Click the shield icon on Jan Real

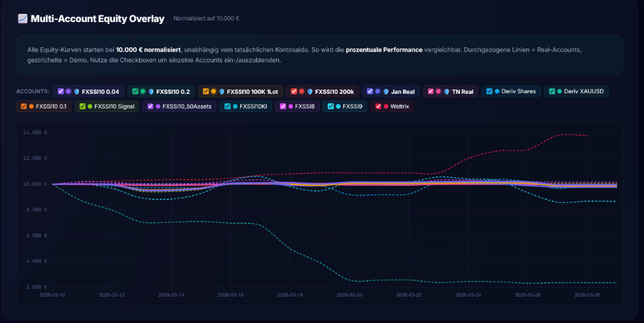click(x=386, y=91)
